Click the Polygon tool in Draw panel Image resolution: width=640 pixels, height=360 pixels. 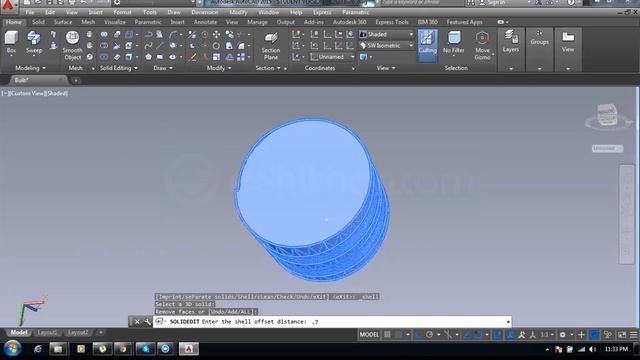(148, 57)
